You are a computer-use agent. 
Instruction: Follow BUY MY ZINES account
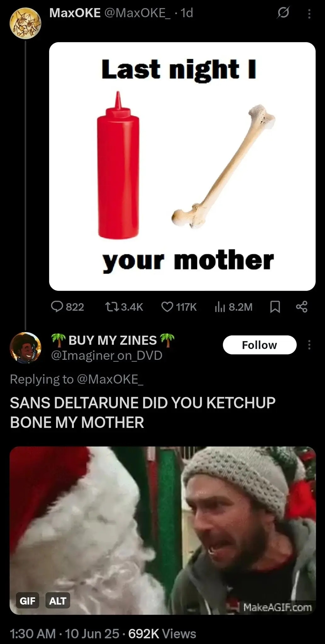[x=260, y=345]
